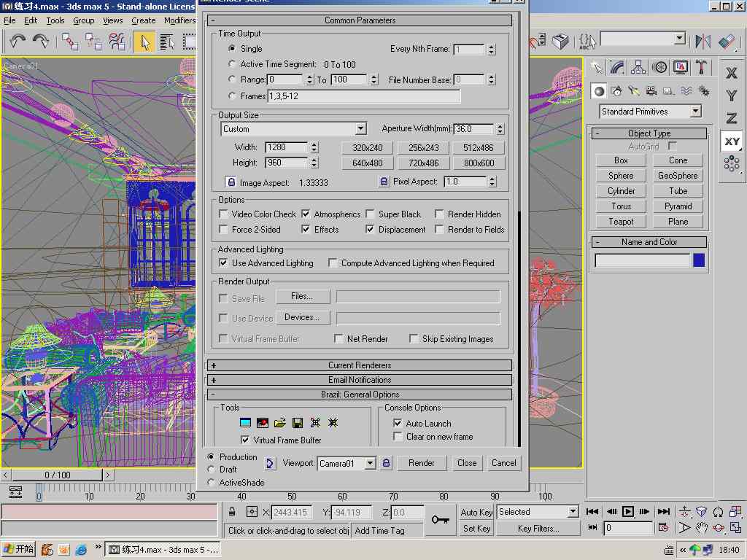Open the Utilities hammer panel icon
Screen dimensions: 747x560
[x=701, y=68]
